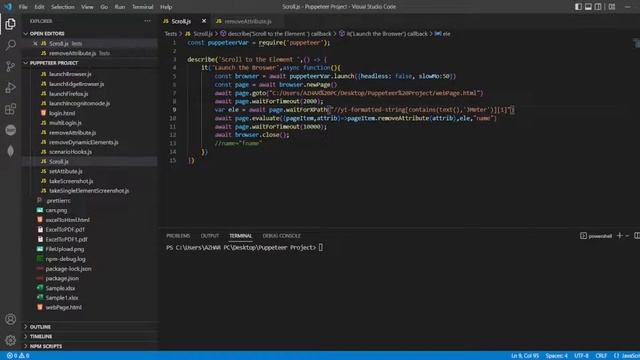Switch to the removeAttribute.js editor tab
Screen dimensions: 640x360
coord(248,21)
